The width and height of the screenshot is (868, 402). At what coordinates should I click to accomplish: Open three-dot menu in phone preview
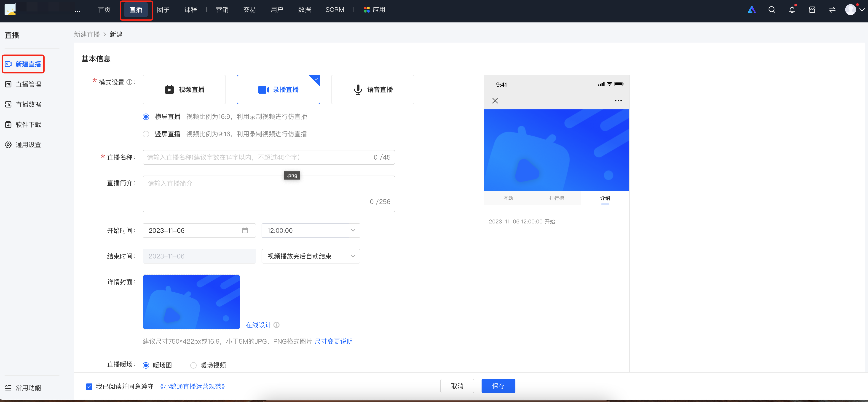[618, 100]
